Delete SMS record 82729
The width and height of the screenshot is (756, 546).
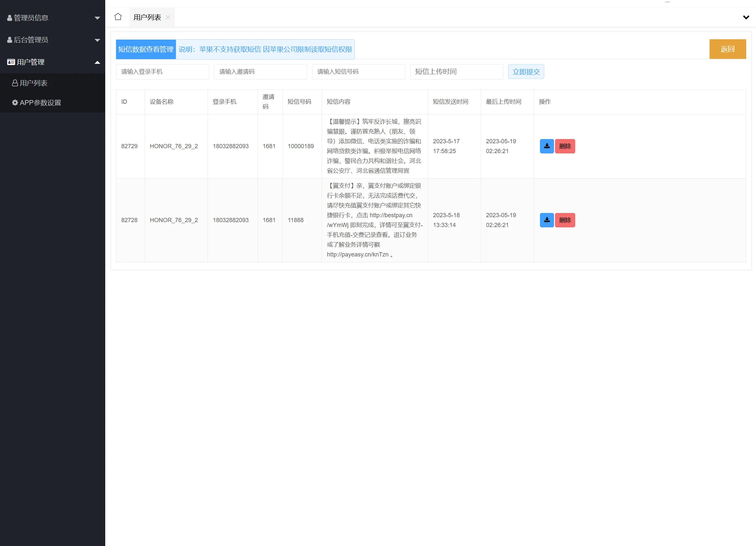click(565, 146)
